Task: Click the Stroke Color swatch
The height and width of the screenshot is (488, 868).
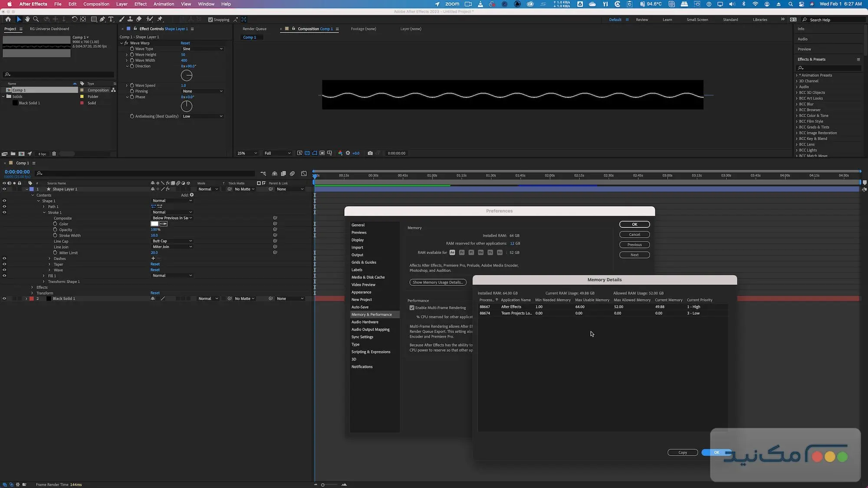Action: (x=155, y=223)
